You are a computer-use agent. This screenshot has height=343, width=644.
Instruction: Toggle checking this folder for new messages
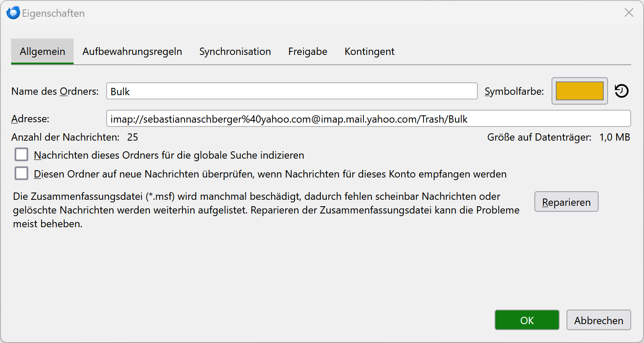coord(21,174)
